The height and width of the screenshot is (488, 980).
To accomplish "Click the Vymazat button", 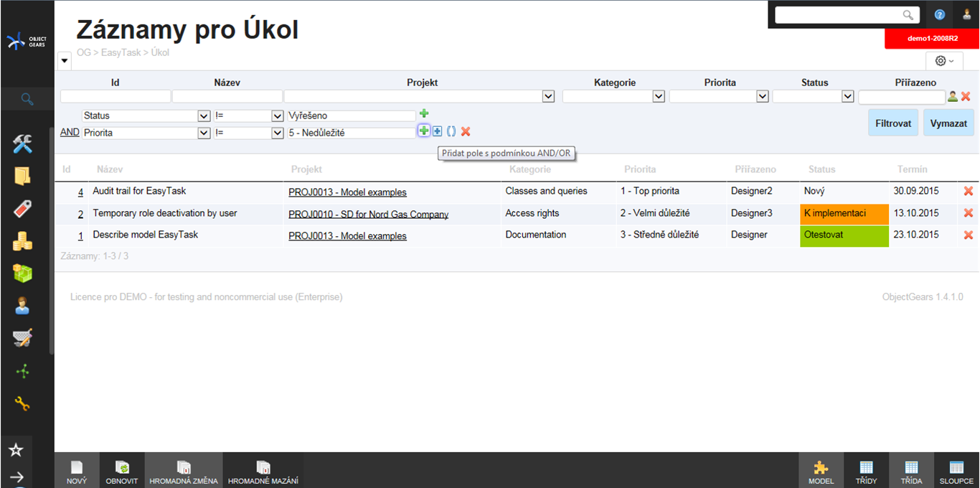I will [948, 123].
